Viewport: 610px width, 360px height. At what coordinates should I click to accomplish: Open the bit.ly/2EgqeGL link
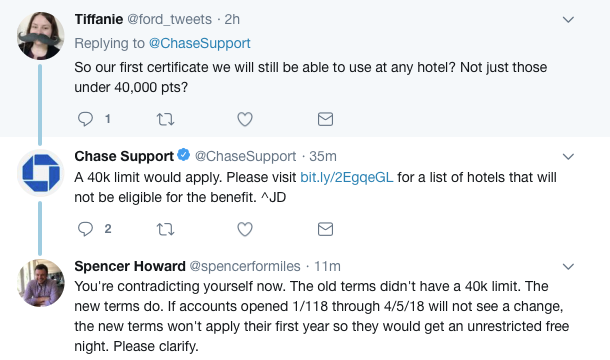(x=347, y=177)
